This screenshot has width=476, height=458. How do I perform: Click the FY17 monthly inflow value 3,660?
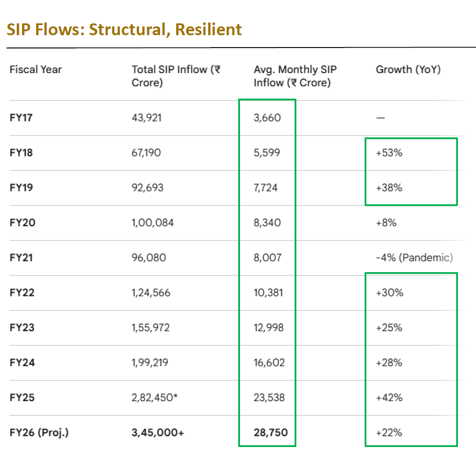coord(267,118)
